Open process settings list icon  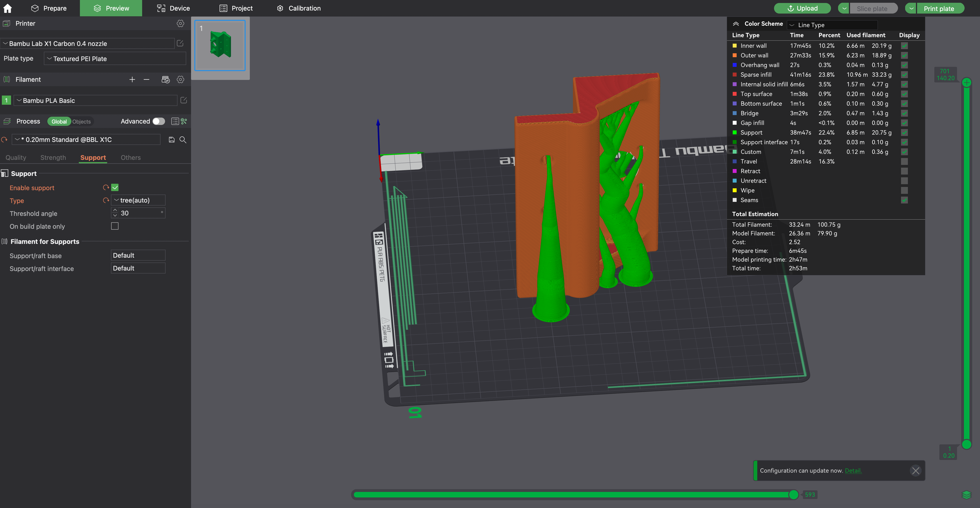coord(175,121)
